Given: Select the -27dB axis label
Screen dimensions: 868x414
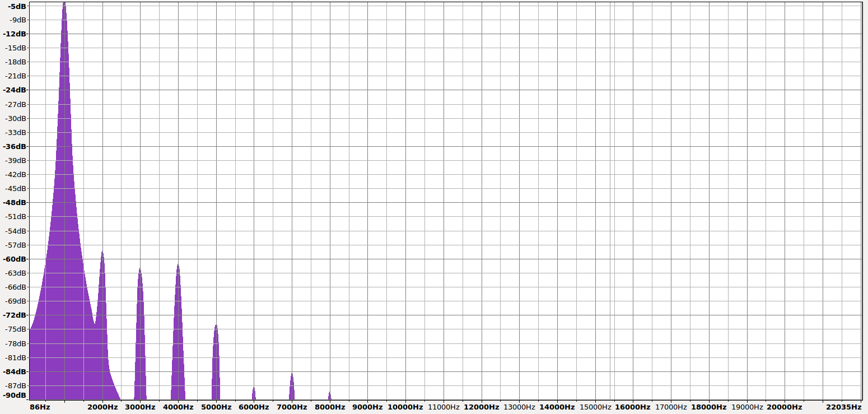Looking at the screenshot, I should click(15, 104).
